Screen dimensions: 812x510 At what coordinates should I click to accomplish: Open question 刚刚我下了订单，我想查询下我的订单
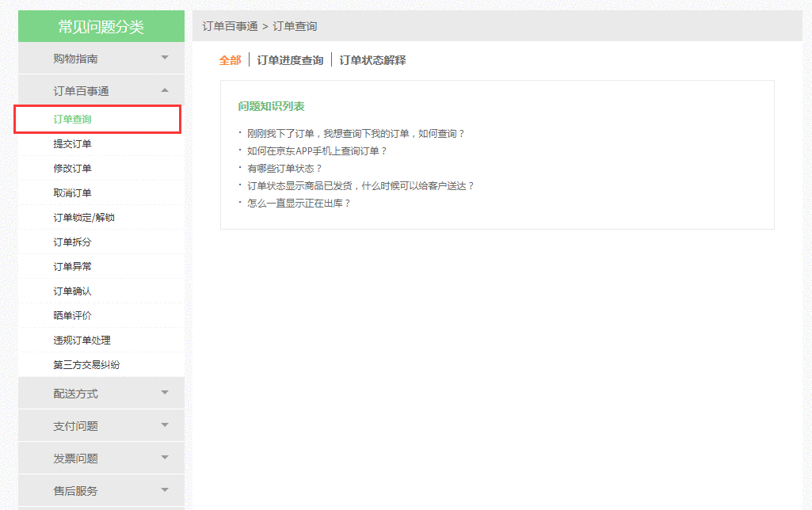coord(356,134)
